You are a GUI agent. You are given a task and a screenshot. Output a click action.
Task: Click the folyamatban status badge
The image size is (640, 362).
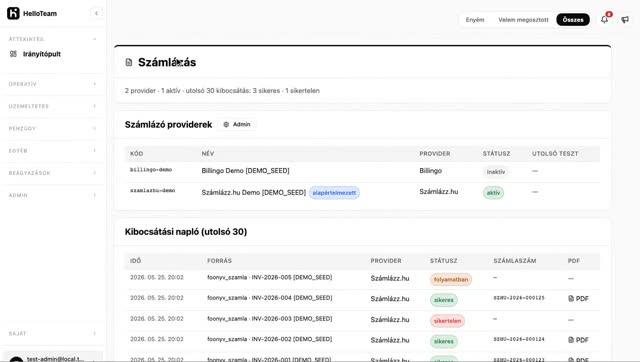pos(451,280)
